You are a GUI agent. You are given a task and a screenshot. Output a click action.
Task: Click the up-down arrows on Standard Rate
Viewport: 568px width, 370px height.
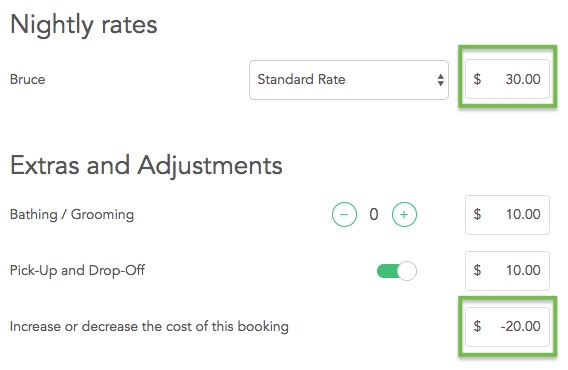point(440,80)
